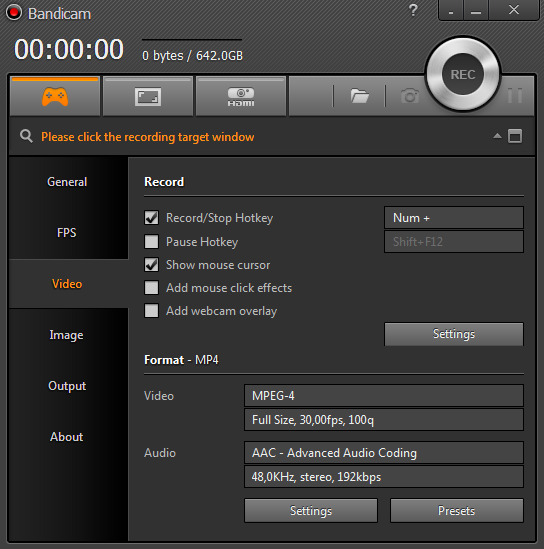Toggle Show mouse cursor checkbox
Image resolution: width=544 pixels, height=549 pixels.
(x=152, y=265)
